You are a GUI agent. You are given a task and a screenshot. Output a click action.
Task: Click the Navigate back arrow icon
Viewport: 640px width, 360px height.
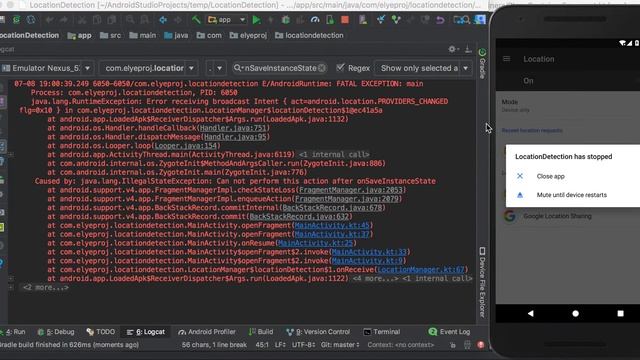click(163, 20)
